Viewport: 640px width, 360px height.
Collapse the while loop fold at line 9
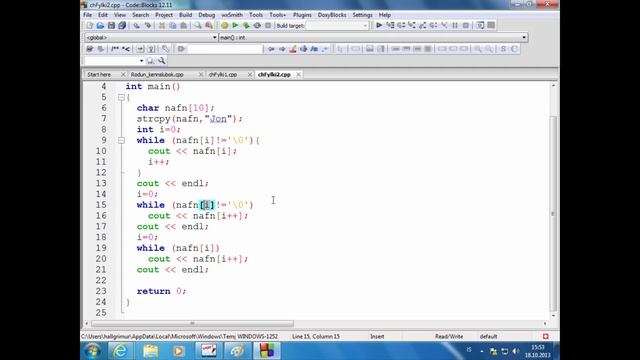point(121,140)
